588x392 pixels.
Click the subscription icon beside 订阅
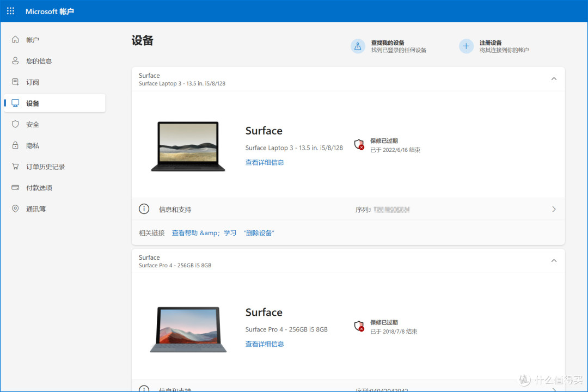[x=15, y=82]
